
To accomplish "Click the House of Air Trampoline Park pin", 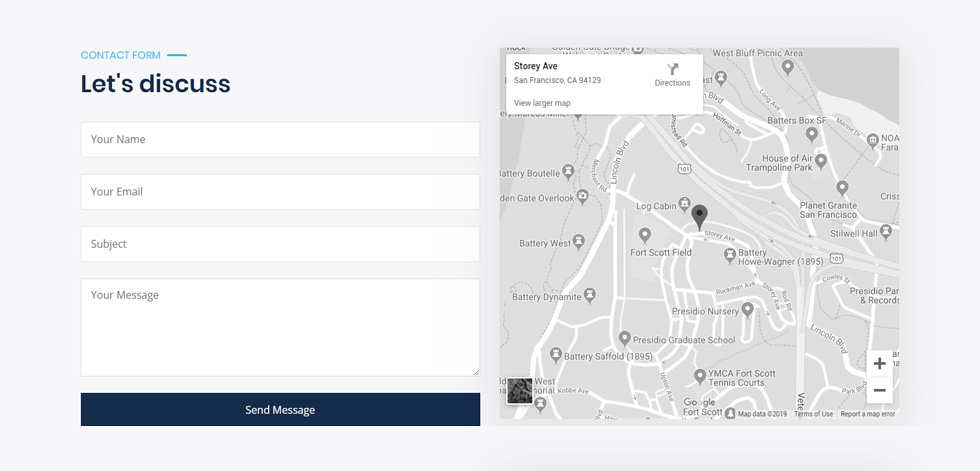I will click(821, 161).
